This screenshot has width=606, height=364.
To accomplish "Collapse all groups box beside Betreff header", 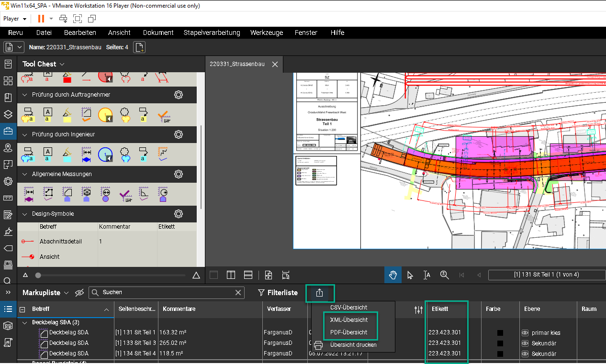I will [x=22, y=309].
